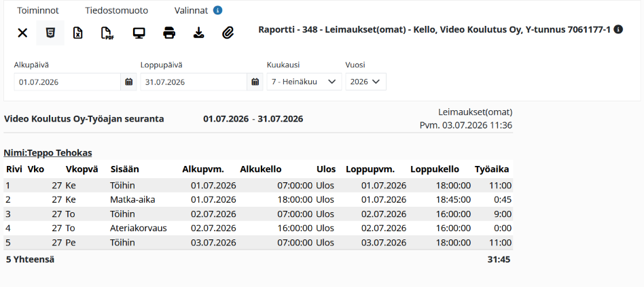
Task: Select the HTML5 output format icon
Action: pyautogui.click(x=50, y=33)
